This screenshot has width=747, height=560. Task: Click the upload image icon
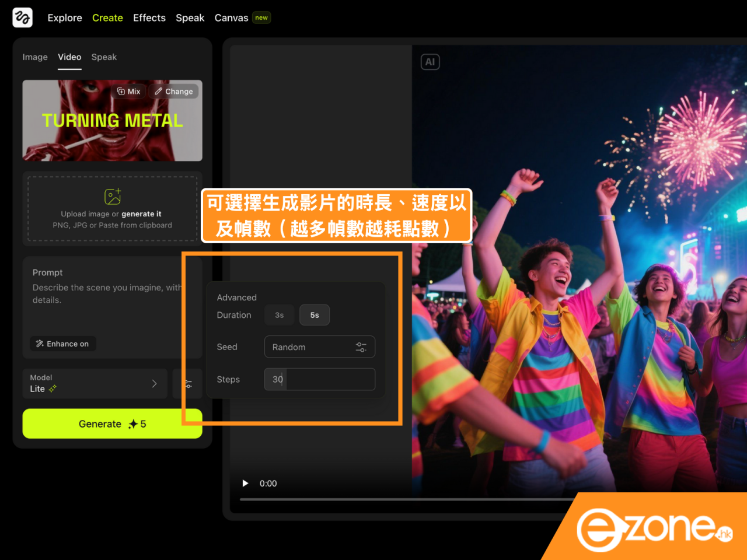[113, 196]
